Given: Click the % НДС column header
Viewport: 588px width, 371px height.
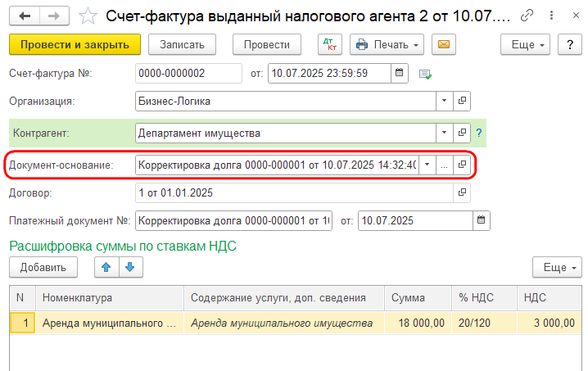Looking at the screenshot, I should click(x=485, y=298).
